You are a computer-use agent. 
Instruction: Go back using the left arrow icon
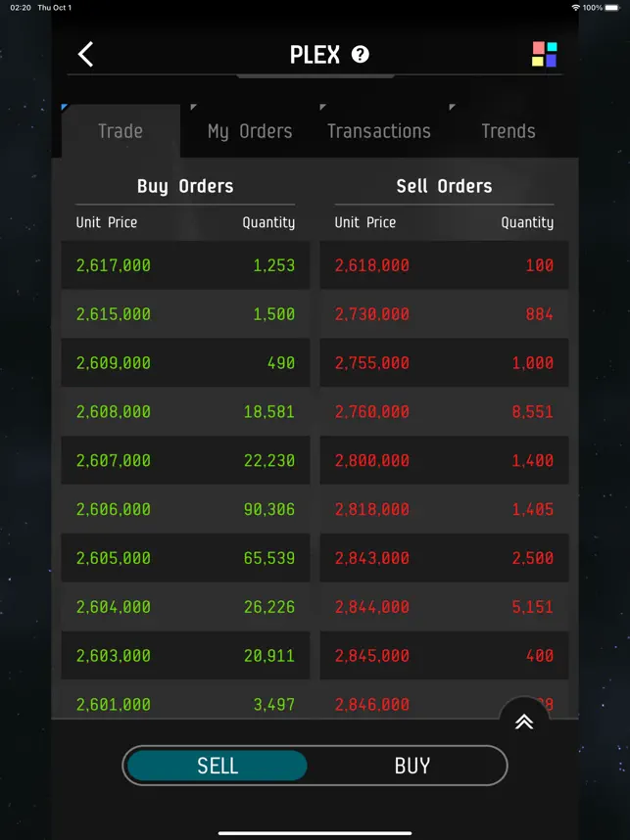(x=86, y=54)
